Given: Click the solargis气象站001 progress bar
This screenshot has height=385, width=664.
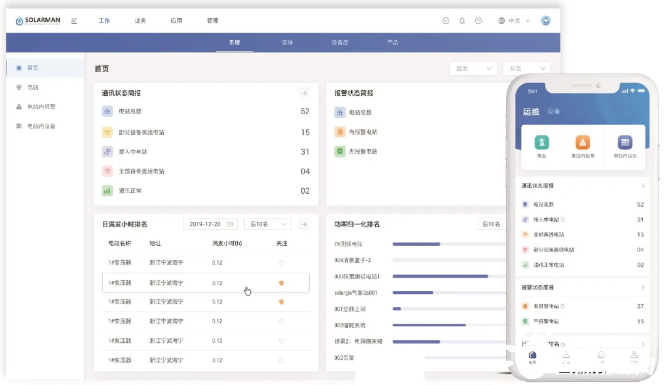Looking at the screenshot, I should pos(413,293).
